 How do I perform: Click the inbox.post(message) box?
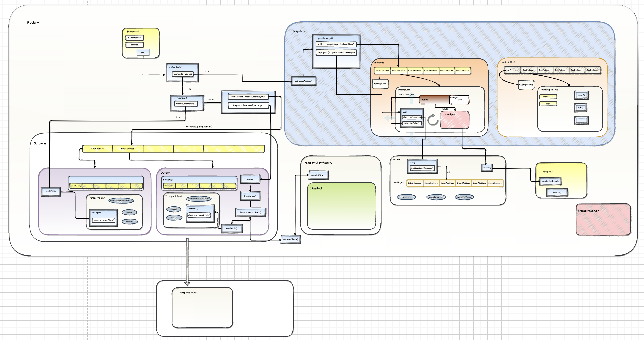click(x=411, y=117)
